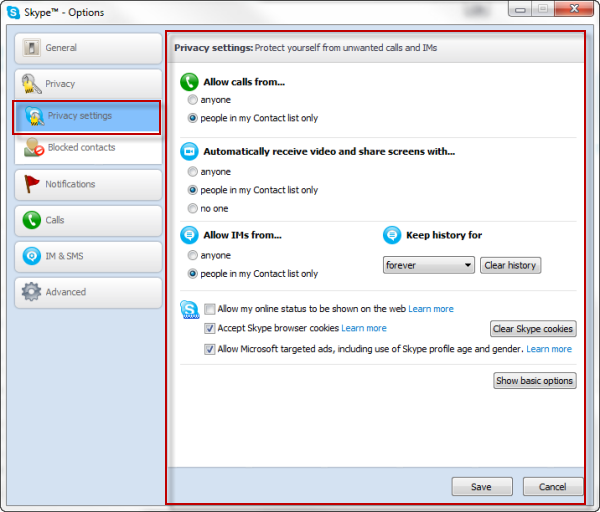Open the Keep history for dropdown
The height and width of the screenshot is (512, 600).
[x=429, y=265]
